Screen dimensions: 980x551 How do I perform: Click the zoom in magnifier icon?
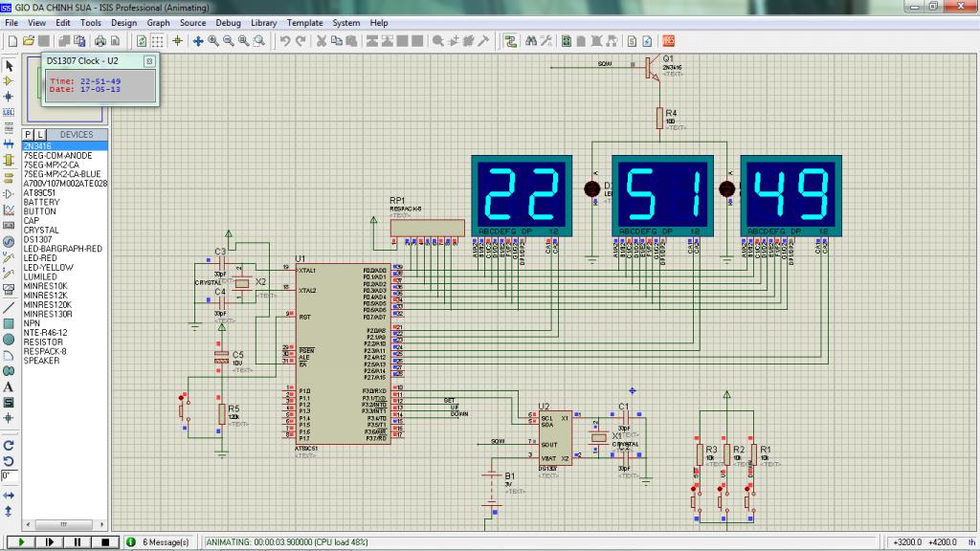[x=213, y=41]
